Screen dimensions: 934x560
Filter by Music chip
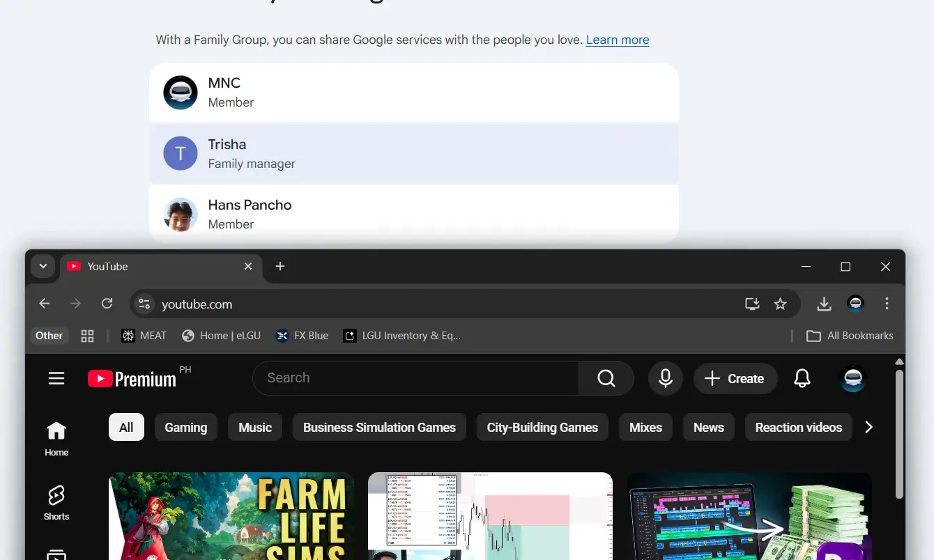tap(255, 427)
